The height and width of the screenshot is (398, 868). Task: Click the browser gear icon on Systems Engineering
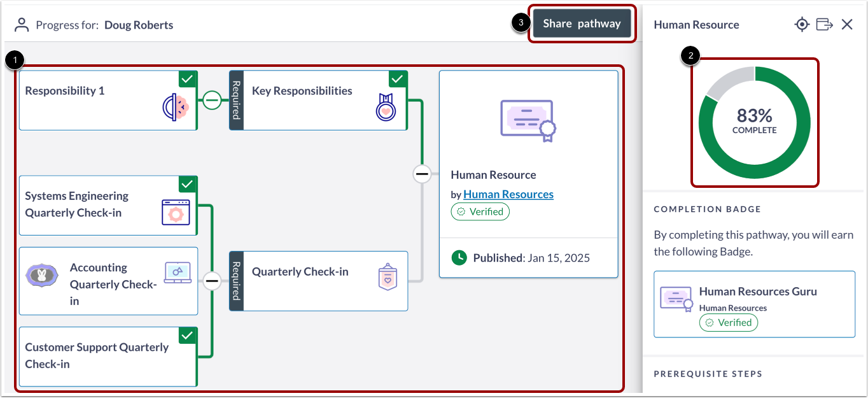176,213
